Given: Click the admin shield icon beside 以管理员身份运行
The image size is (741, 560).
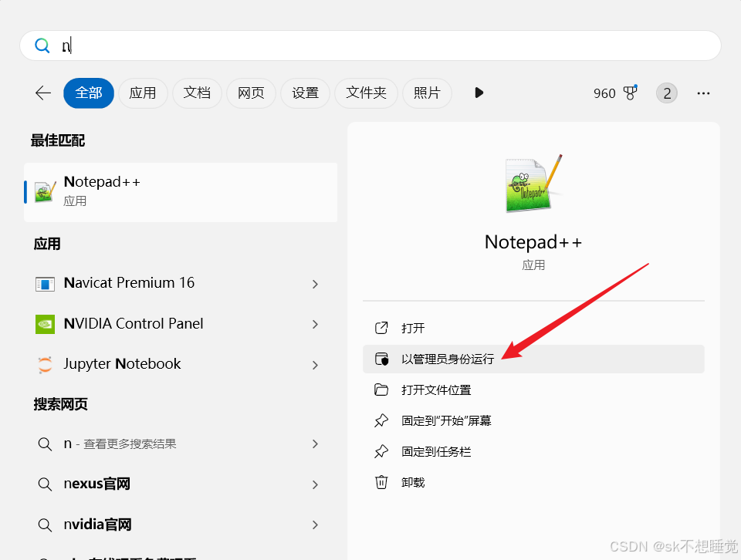Looking at the screenshot, I should click(381, 359).
